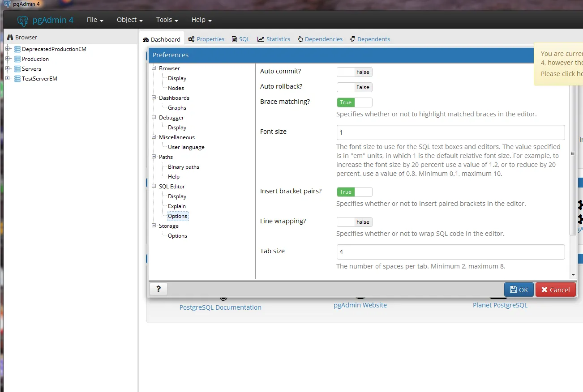Select Display under SQL Editor
Image resolution: width=583 pixels, height=392 pixels.
pos(177,196)
